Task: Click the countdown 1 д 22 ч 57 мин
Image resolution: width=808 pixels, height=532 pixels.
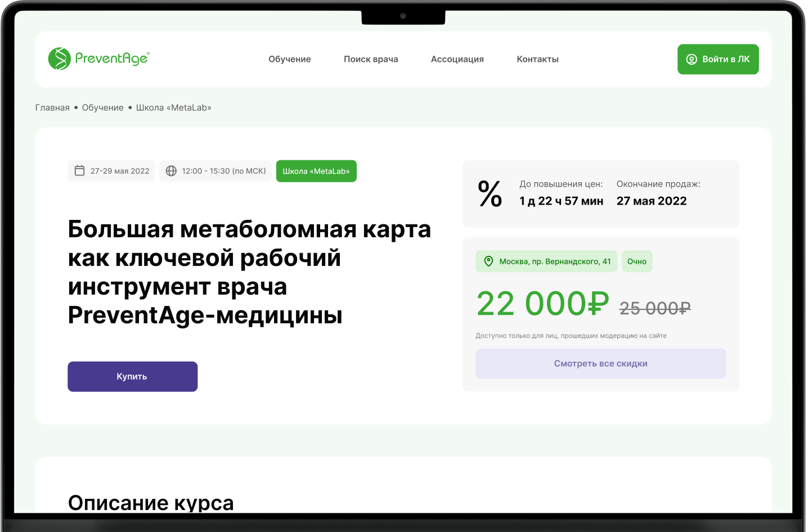Action: (x=561, y=201)
